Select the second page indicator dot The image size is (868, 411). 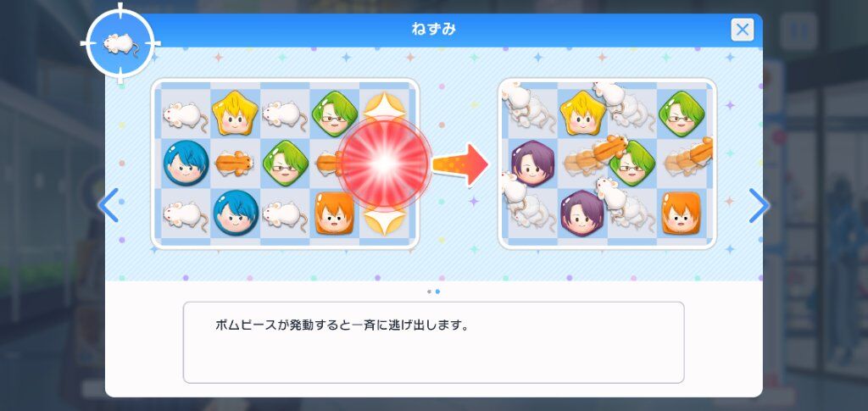coord(438,292)
